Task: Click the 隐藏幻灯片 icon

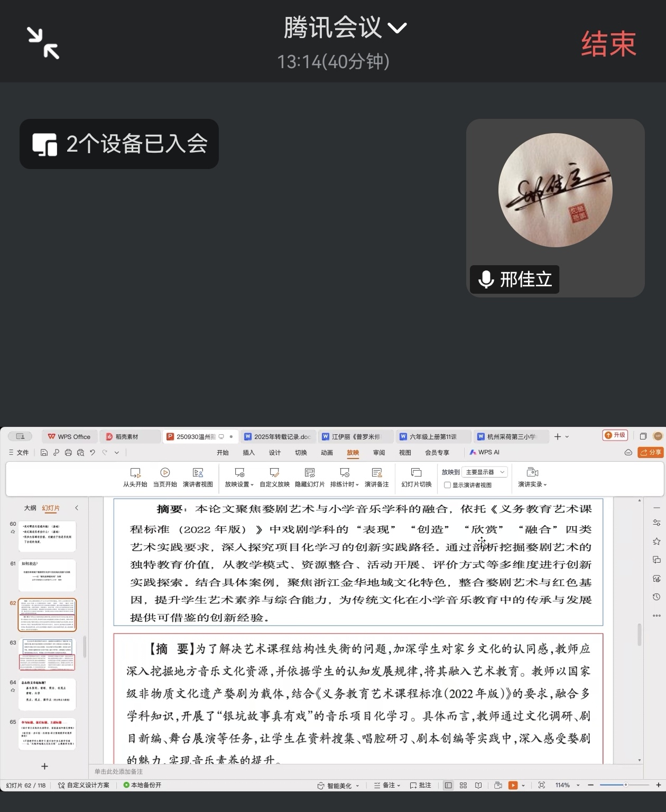Action: tap(310, 473)
